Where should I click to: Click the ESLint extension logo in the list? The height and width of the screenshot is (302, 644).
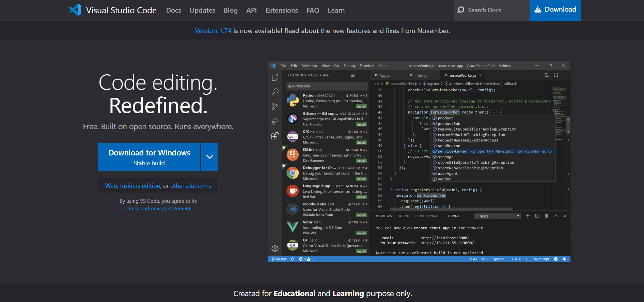tap(293, 155)
